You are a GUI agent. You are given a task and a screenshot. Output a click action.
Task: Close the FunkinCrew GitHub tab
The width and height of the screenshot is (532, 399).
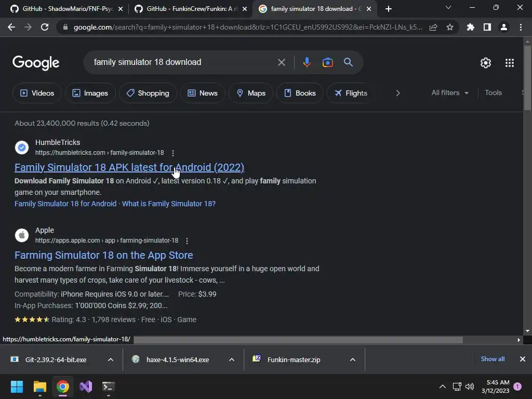245,9
